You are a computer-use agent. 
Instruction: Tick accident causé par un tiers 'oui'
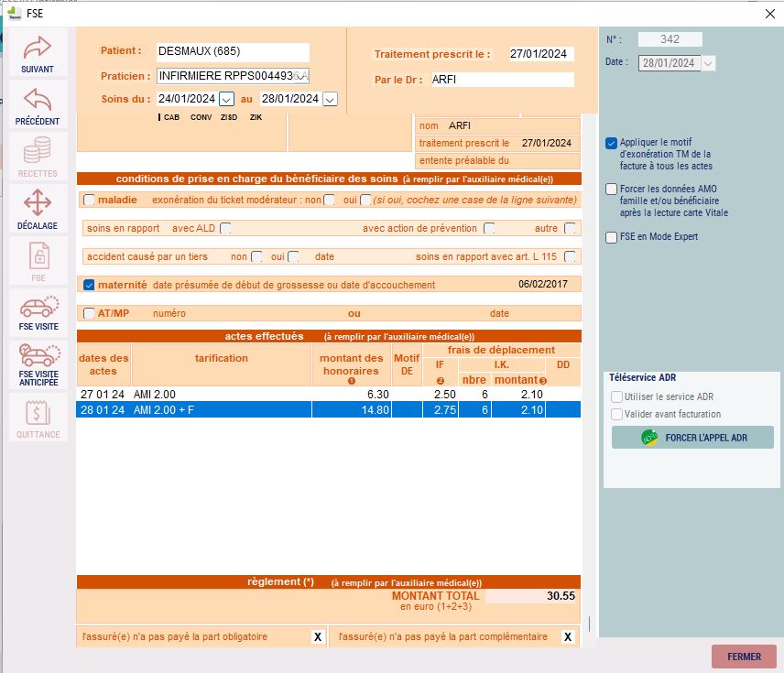pyautogui.click(x=293, y=257)
